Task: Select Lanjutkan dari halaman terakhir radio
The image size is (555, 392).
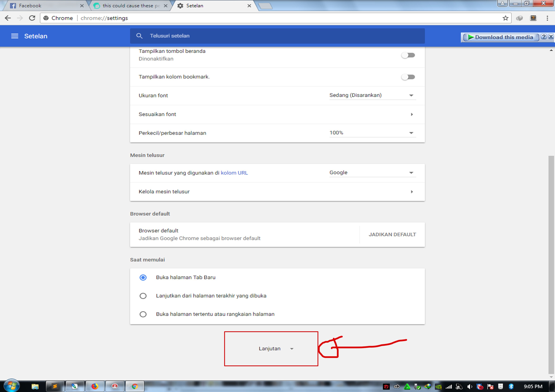Action: pyautogui.click(x=143, y=296)
